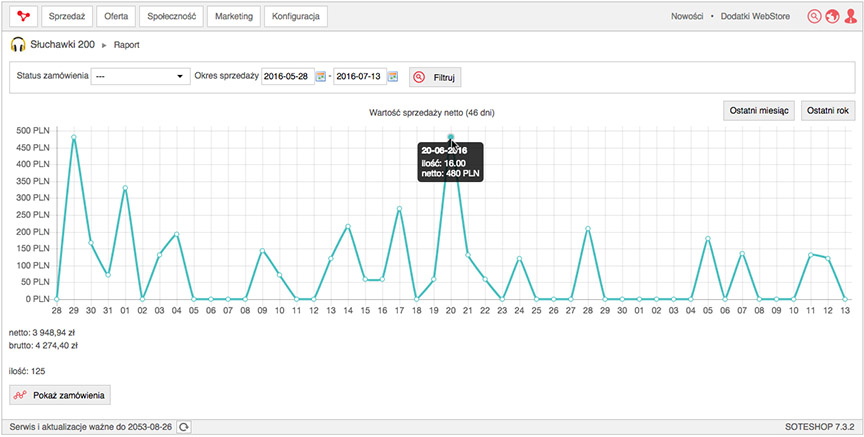Screen dimensions: 864x437
Task: Click the chart title Wartość sprzedaży netto
Action: [x=431, y=113]
